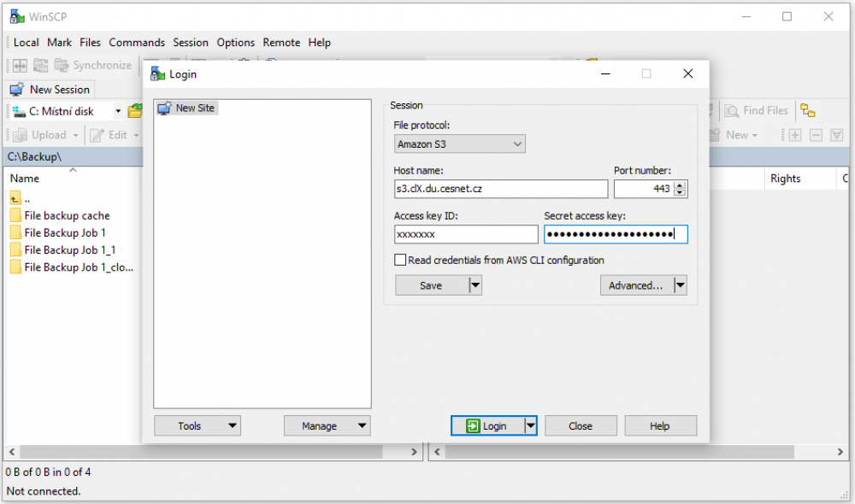This screenshot has height=504, width=855.
Task: Enable Read credentials from AWS CLI configuration
Action: [400, 260]
